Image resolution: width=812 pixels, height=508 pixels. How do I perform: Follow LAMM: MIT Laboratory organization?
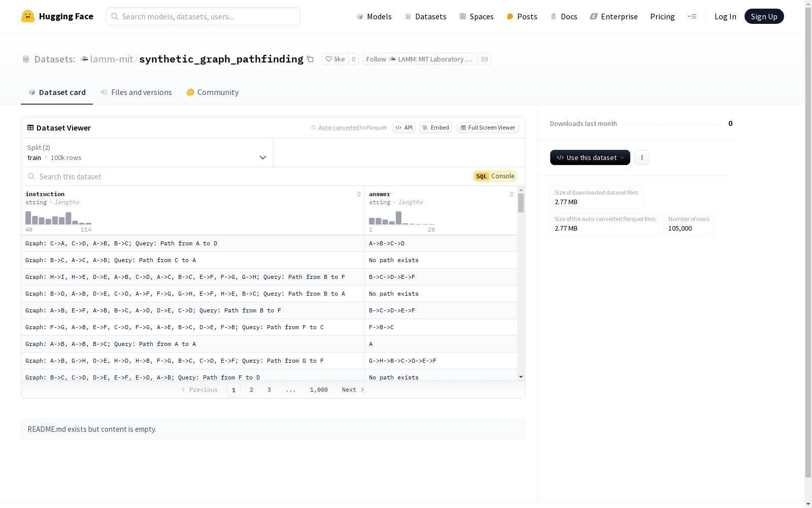point(420,59)
